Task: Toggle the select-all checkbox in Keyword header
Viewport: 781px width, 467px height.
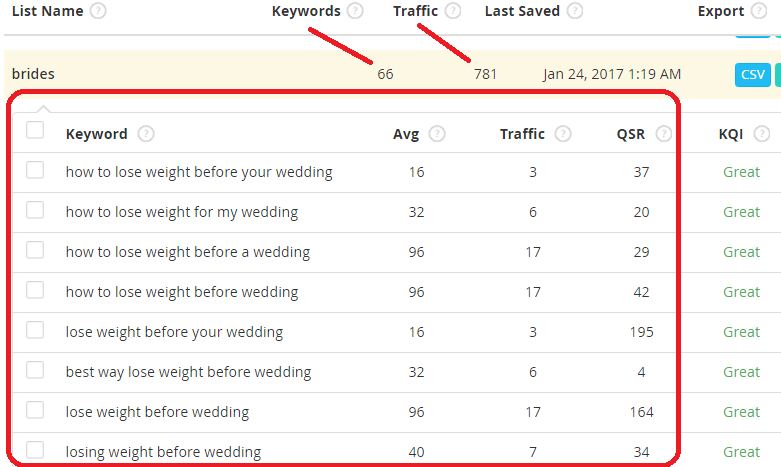Action: pyautogui.click(x=35, y=130)
